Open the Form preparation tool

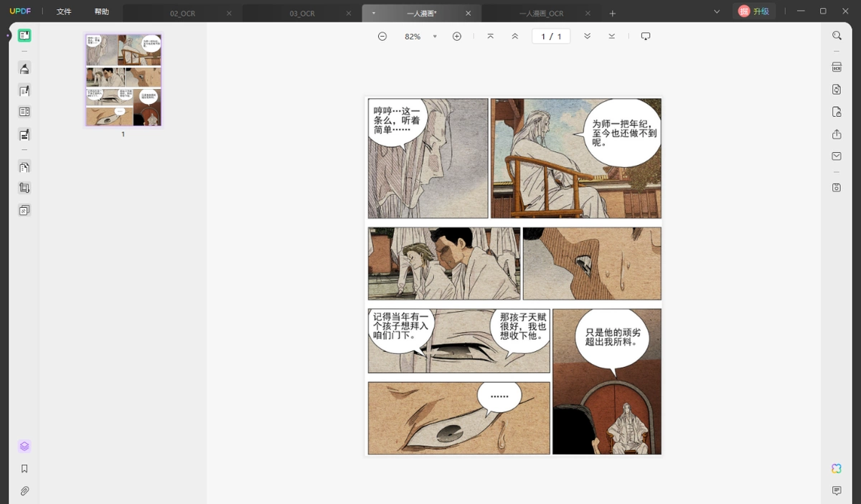tap(24, 112)
